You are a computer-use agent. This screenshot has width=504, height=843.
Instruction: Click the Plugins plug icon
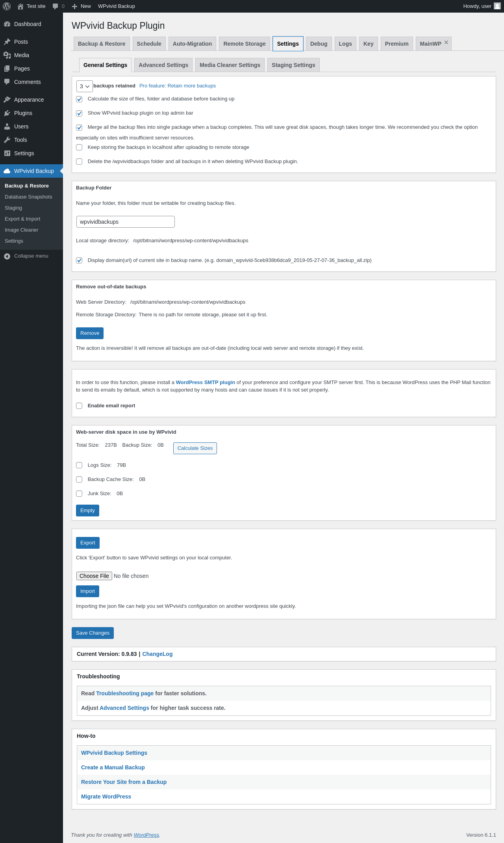point(7,113)
